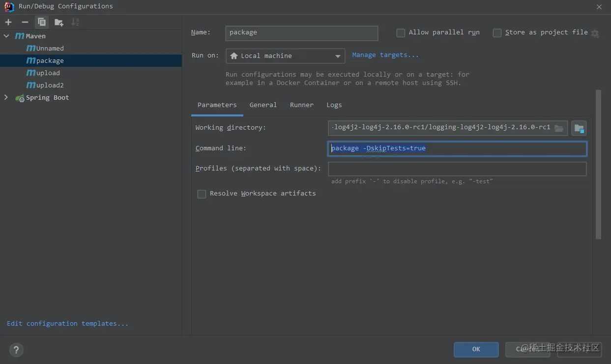Open the Run on Local machine dropdown
This screenshot has width=611, height=364.
(286, 56)
